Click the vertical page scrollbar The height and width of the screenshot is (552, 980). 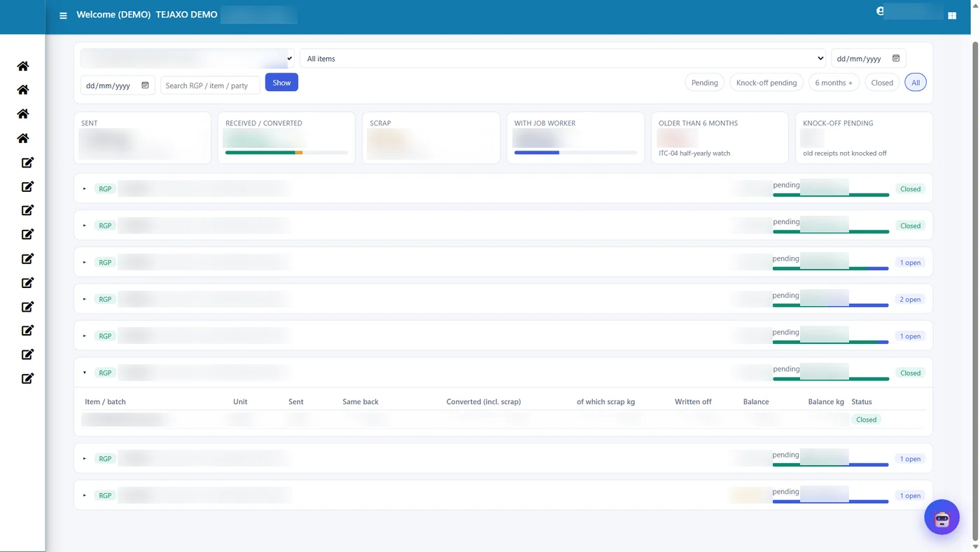coord(975,291)
